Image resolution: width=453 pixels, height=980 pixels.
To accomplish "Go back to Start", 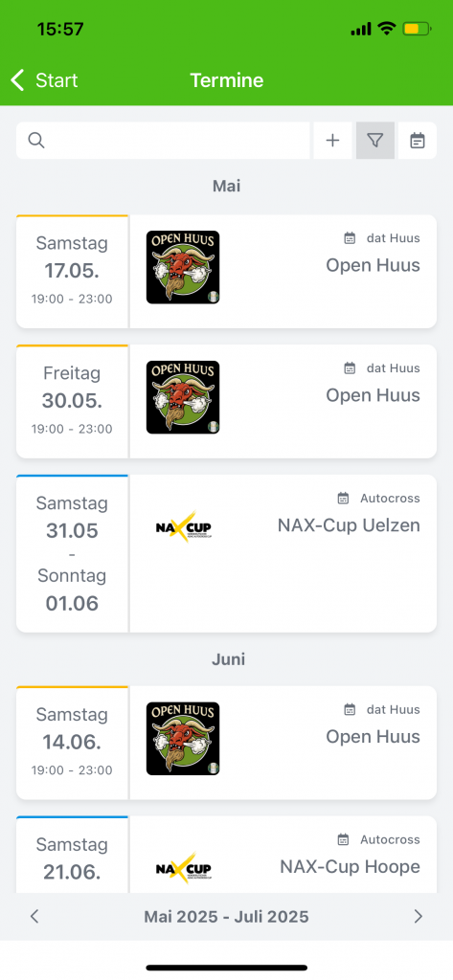I will click(44, 80).
